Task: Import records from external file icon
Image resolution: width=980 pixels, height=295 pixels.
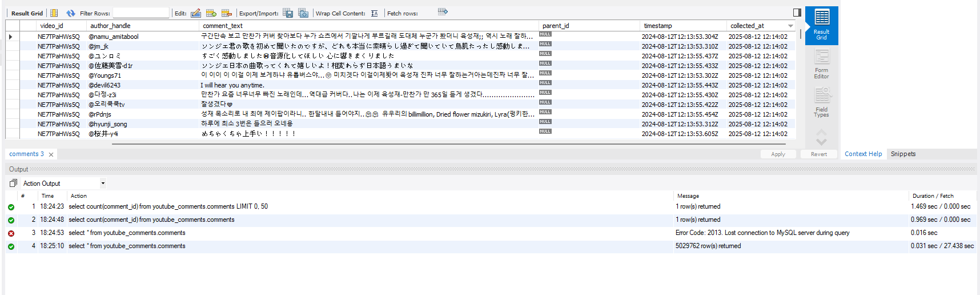Action: coord(303,13)
